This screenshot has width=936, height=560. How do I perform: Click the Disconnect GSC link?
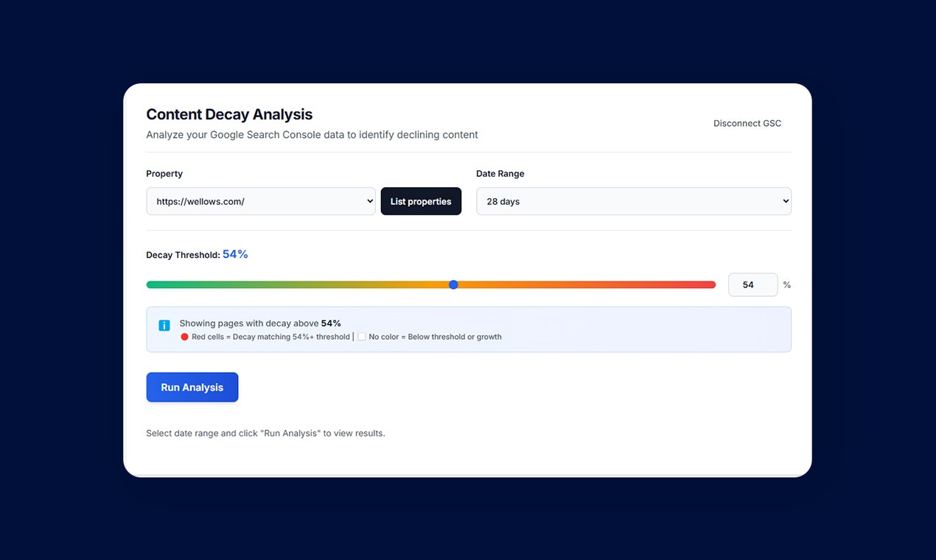point(747,123)
